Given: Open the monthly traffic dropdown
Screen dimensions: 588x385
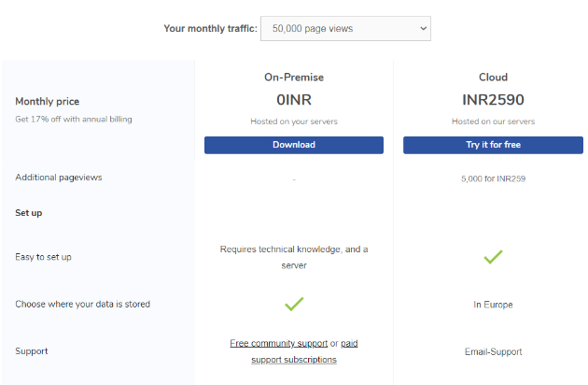Looking at the screenshot, I should pyautogui.click(x=345, y=29).
